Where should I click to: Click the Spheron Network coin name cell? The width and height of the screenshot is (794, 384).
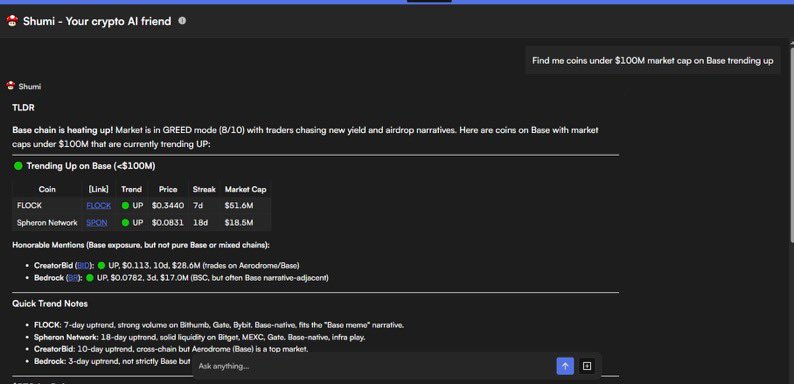point(47,222)
